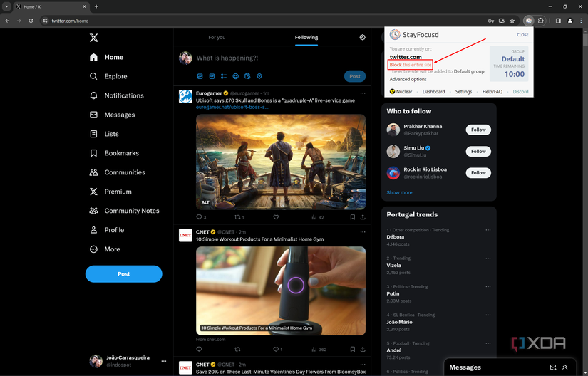This screenshot has width=588, height=376.
Task: Follow Rock in Rio Lisboa
Action: [x=478, y=172]
